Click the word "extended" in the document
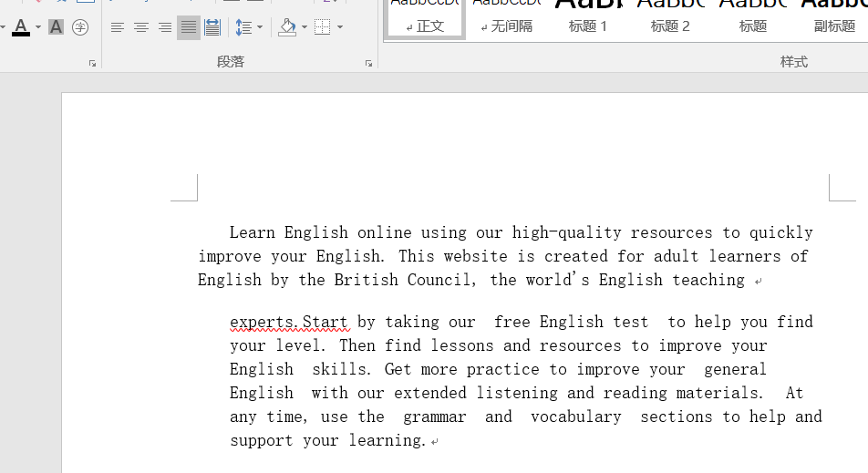 click(430, 393)
